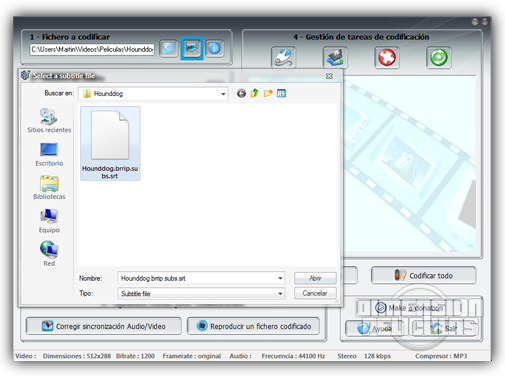Open Equipo in the sidebar
The image size is (505, 378).
[49, 221]
